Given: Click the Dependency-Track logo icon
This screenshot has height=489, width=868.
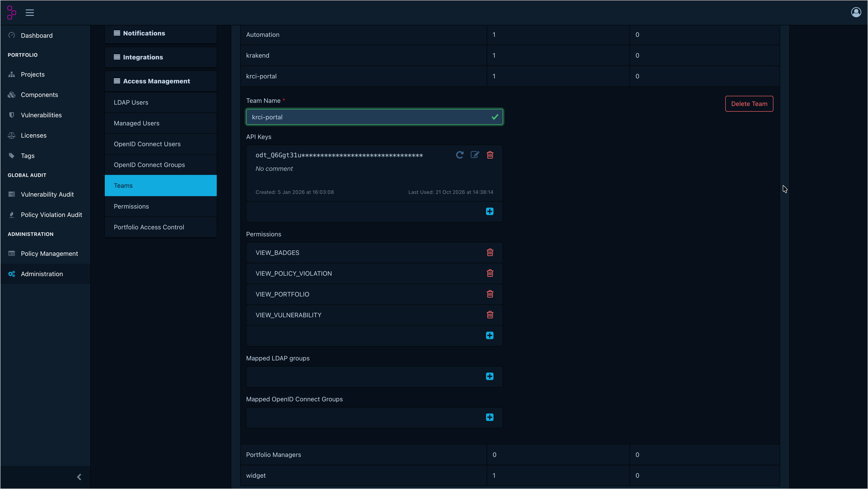Looking at the screenshot, I should (12, 12).
